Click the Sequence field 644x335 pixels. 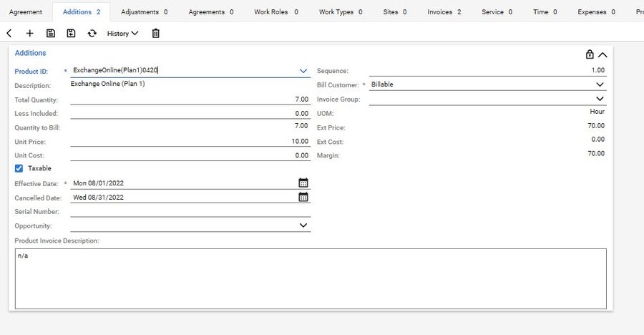[x=487, y=70]
